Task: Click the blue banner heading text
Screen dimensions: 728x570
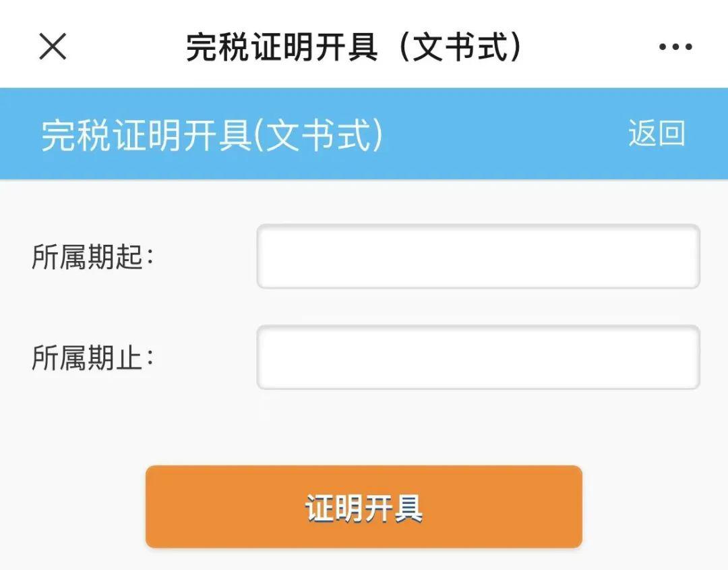Action: coord(212,135)
